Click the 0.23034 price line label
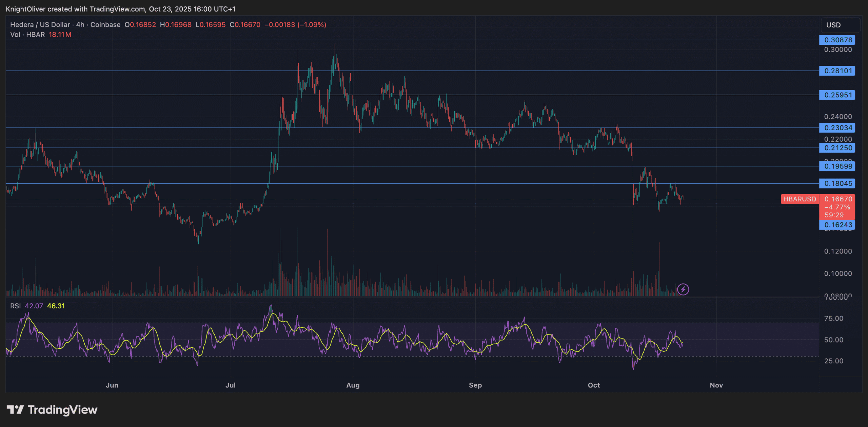 tap(837, 128)
